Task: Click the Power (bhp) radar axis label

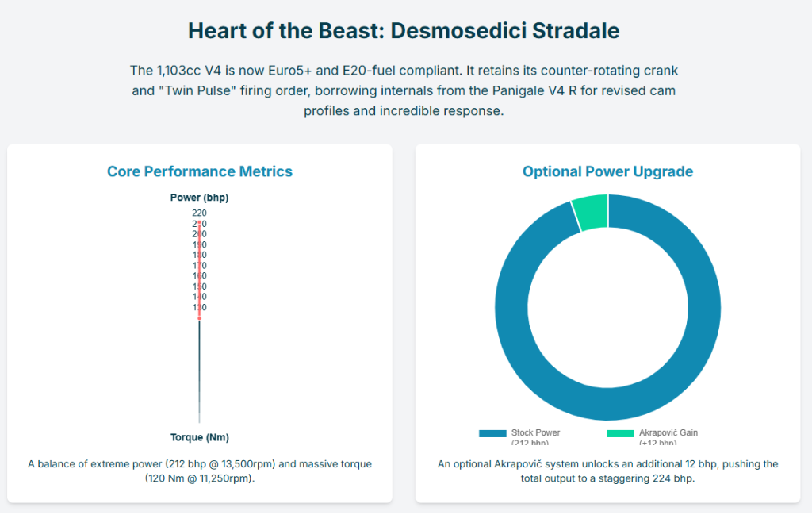Action: pos(199,198)
